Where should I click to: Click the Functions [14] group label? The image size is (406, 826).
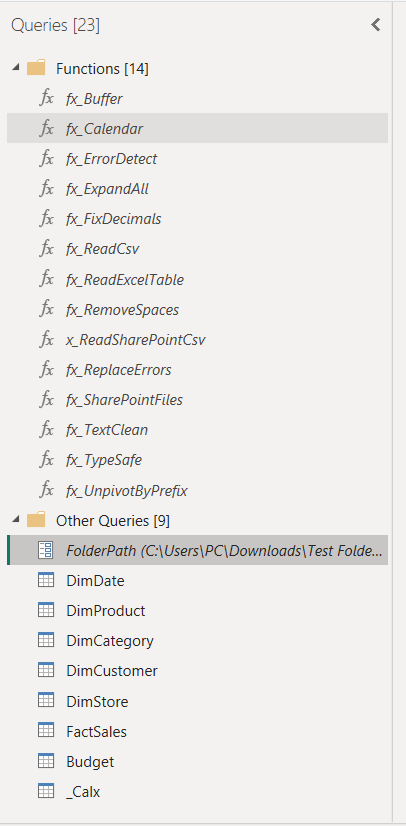102,68
